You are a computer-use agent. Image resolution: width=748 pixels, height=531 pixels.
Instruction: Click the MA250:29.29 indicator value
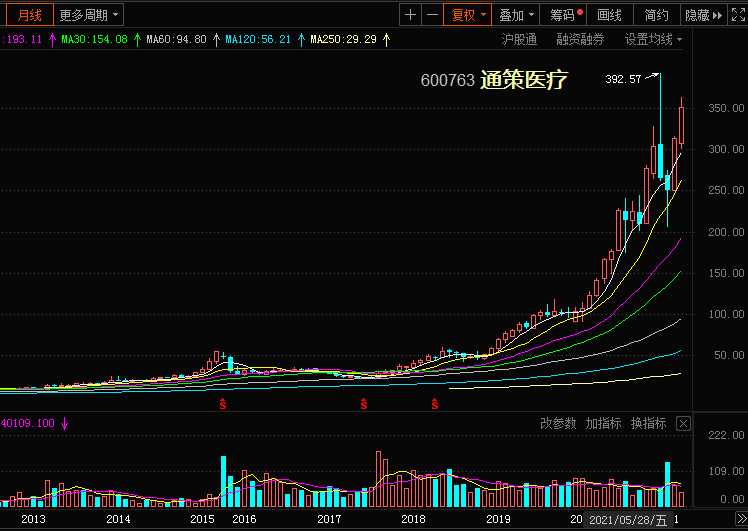click(x=343, y=39)
